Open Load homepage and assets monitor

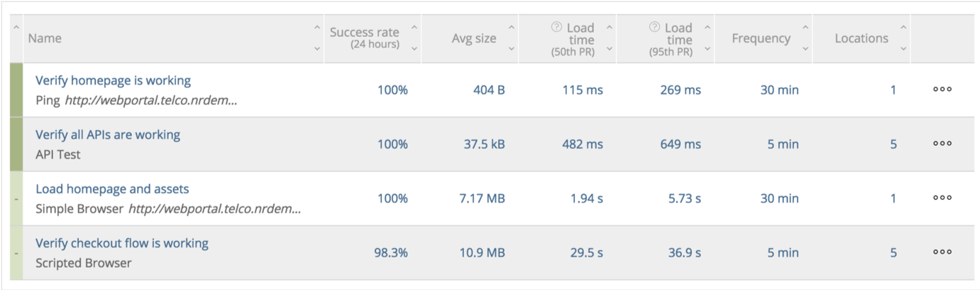(x=112, y=189)
